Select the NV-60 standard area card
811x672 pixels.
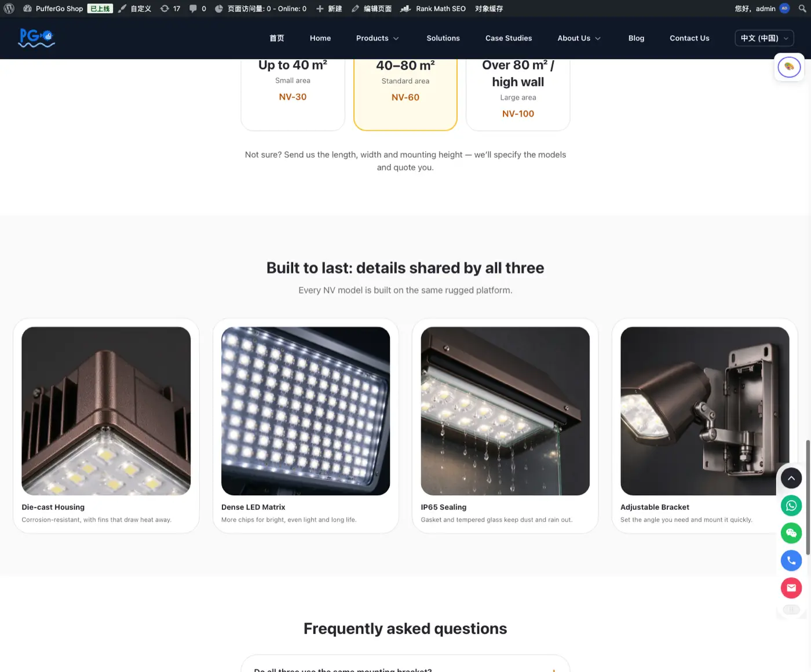[405, 94]
